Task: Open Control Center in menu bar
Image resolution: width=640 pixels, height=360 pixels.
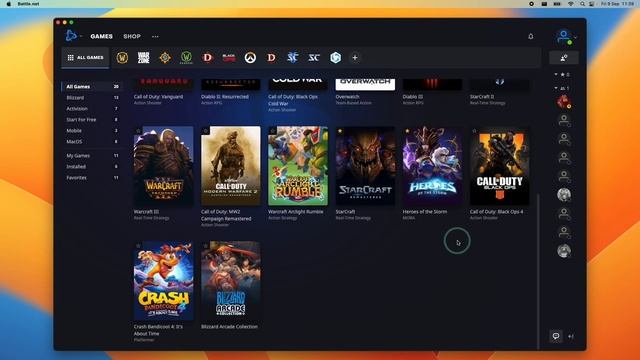Action: click(x=592, y=4)
